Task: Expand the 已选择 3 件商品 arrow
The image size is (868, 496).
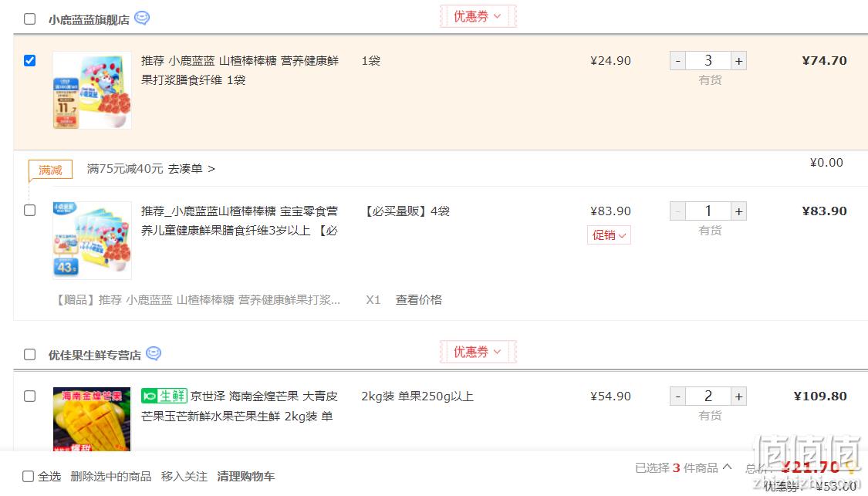Action: [728, 467]
